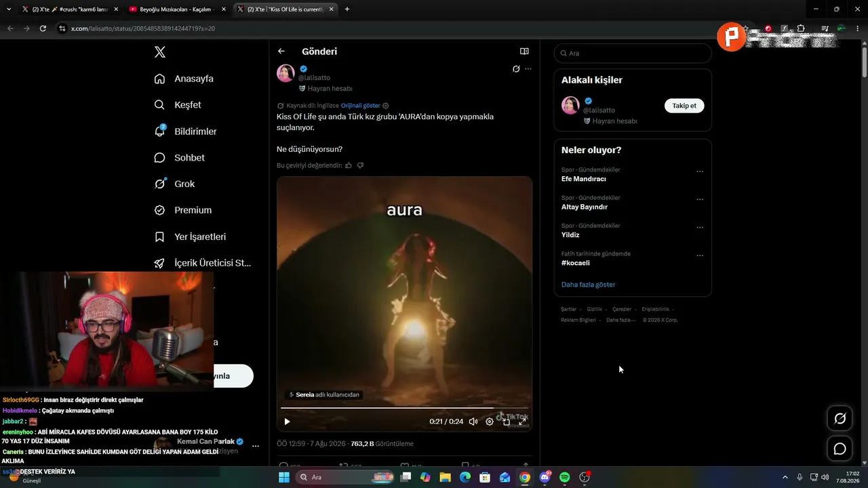Seek on the video progress bar
The height and width of the screenshot is (488, 868).
coord(404,408)
